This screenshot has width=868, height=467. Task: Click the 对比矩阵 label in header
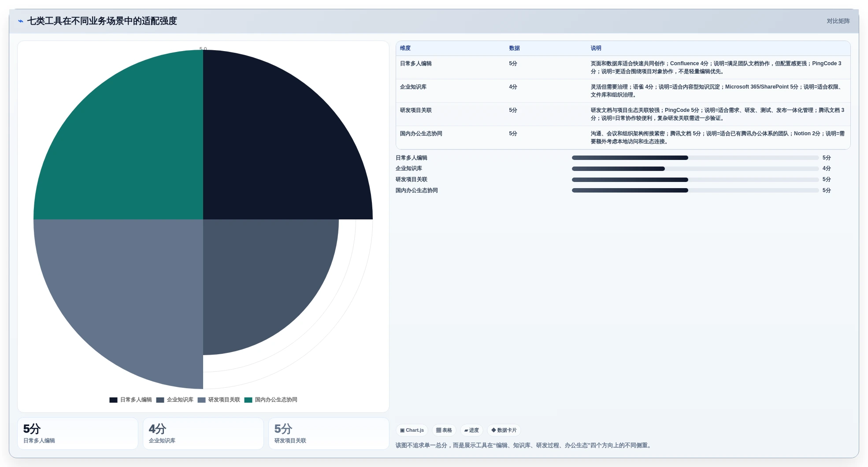(838, 21)
